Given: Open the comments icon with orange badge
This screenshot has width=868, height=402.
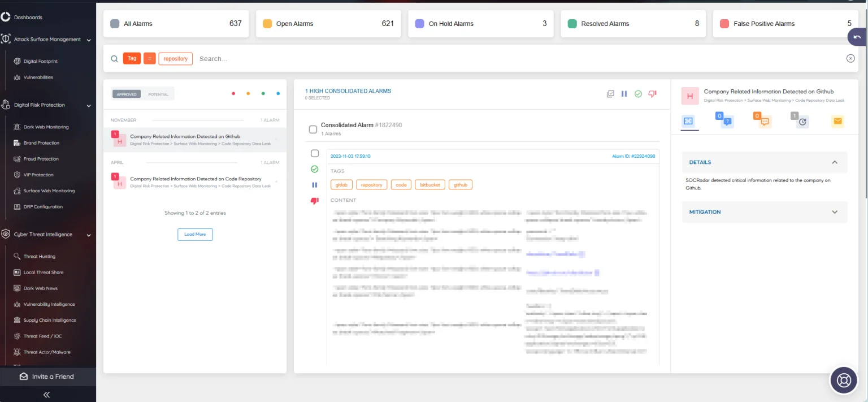Looking at the screenshot, I should tap(764, 121).
